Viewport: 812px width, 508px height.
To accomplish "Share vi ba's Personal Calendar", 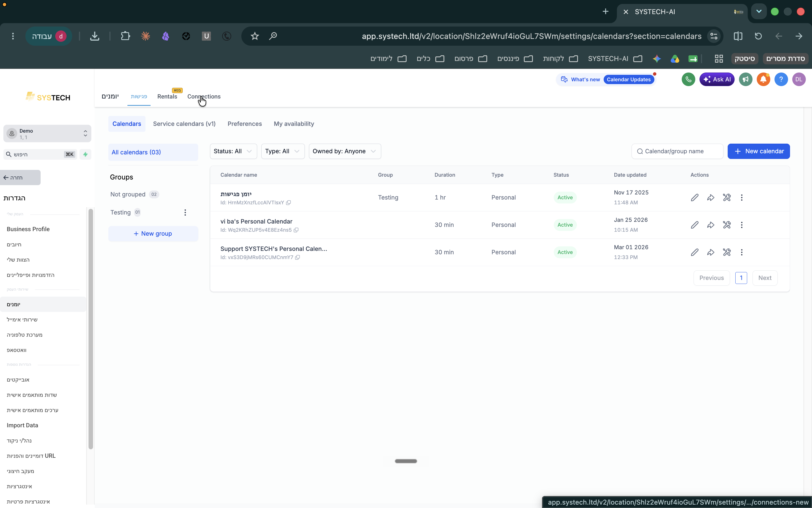I will click(711, 225).
